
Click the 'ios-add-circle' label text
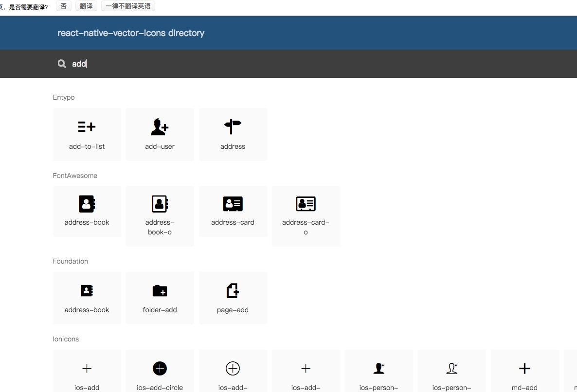(x=160, y=388)
